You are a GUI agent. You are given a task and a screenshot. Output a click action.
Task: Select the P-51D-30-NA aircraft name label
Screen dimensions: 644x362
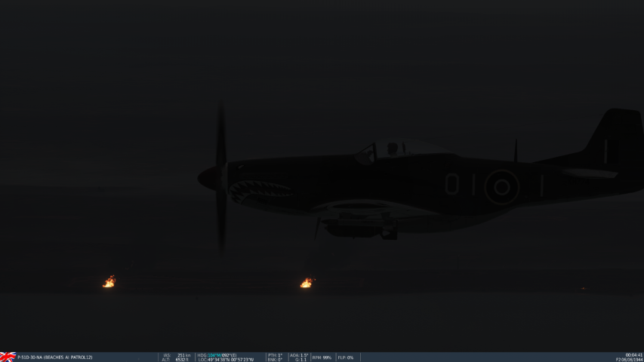54,357
